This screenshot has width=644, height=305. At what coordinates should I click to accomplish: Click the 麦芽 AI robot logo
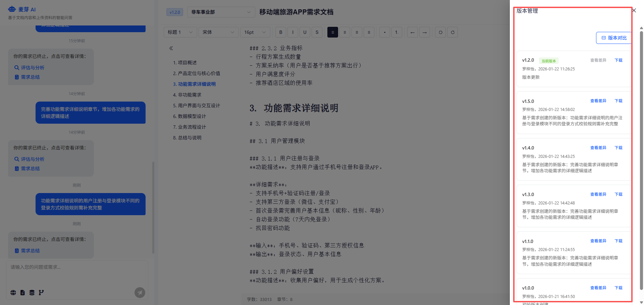pyautogui.click(x=12, y=9)
